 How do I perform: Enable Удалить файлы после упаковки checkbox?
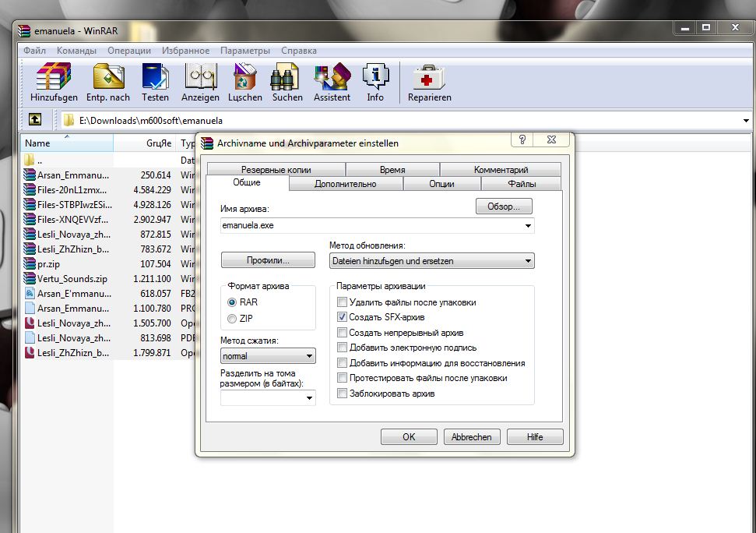point(342,302)
